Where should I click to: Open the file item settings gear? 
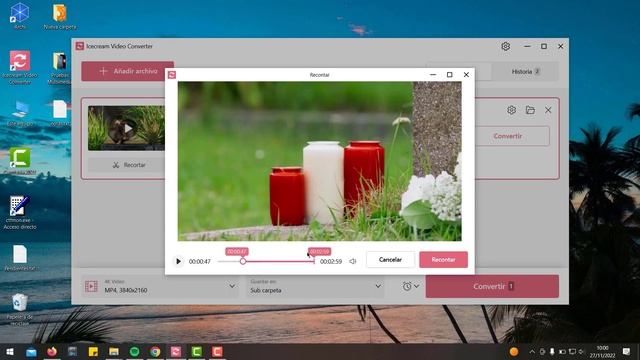511,110
